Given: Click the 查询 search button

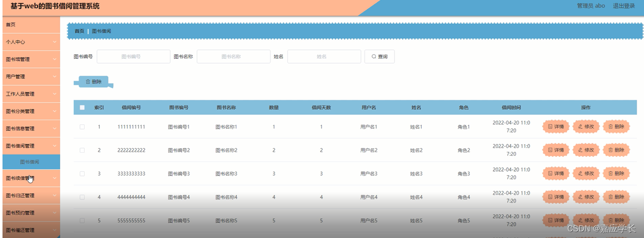Looking at the screenshot, I should coord(379,57).
